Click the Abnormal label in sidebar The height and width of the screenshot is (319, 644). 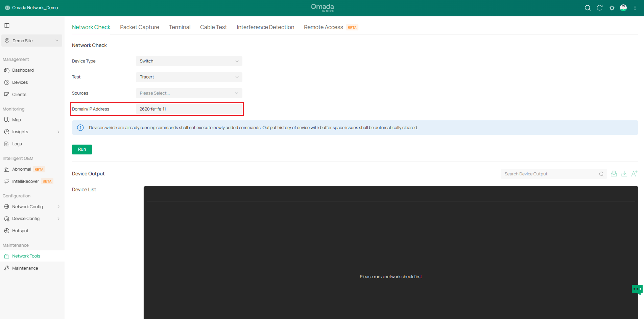pyautogui.click(x=21, y=169)
